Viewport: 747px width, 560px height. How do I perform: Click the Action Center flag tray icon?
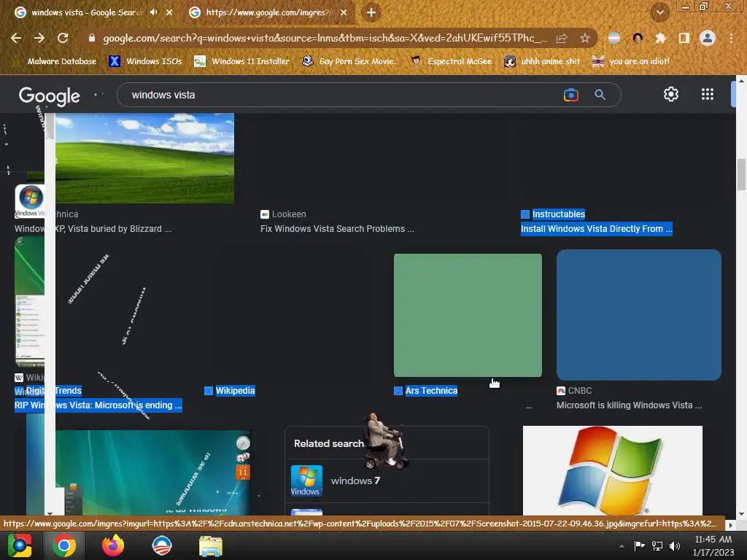tap(639, 545)
